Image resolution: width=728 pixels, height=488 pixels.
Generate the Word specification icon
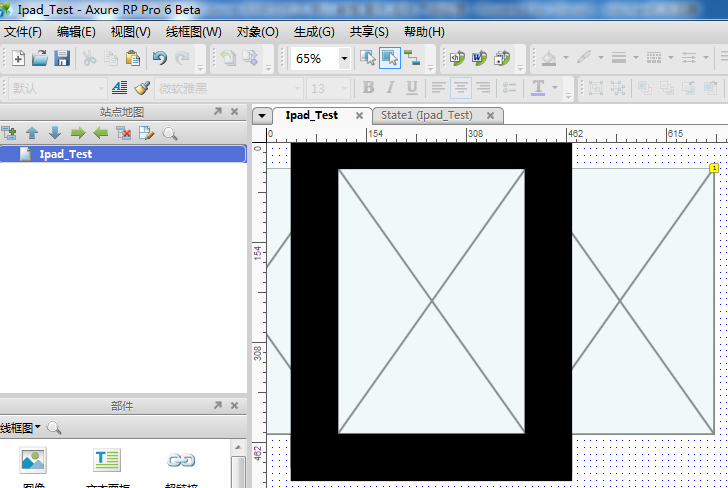[480, 58]
